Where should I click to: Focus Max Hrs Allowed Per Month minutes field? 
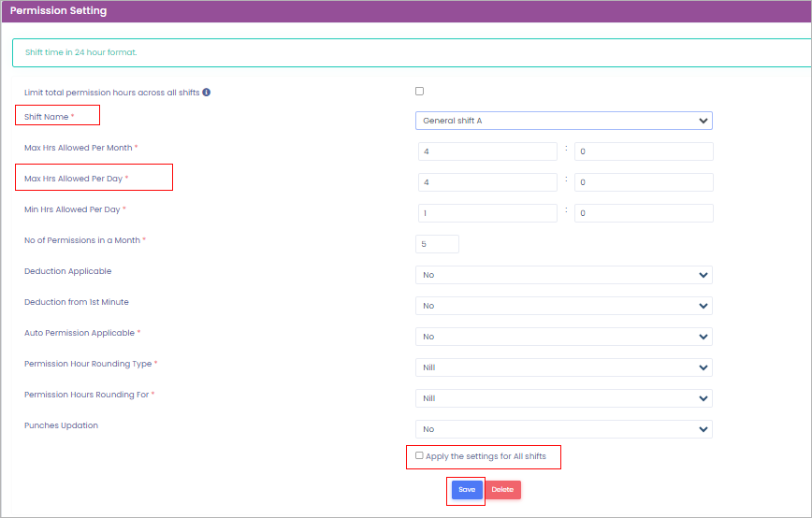[643, 151]
